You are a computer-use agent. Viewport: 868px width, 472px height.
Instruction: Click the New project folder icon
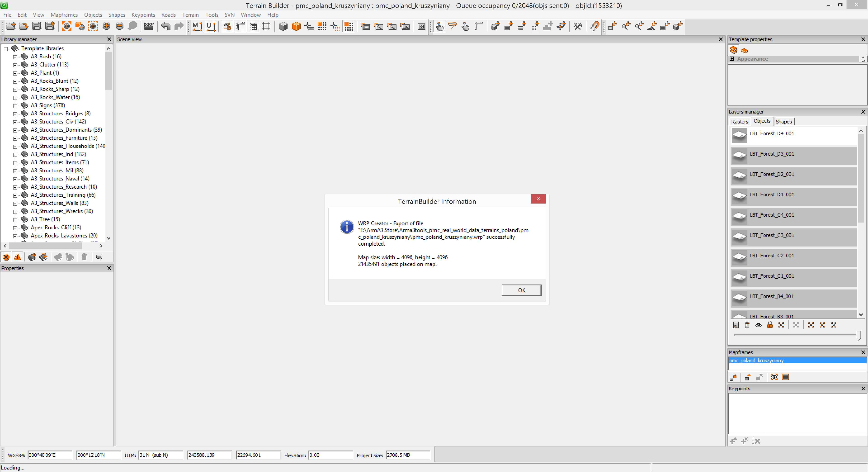point(11,26)
